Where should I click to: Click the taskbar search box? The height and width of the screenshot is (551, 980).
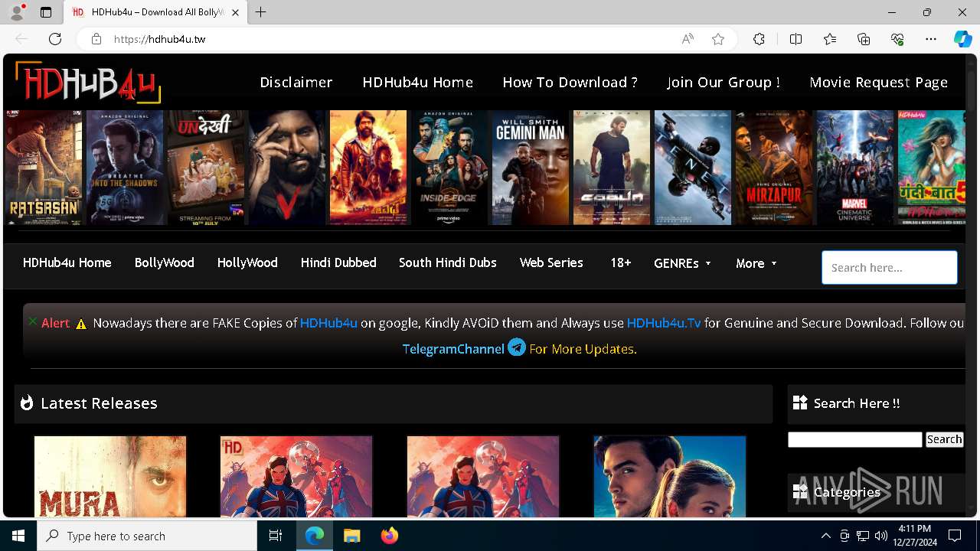click(x=147, y=536)
